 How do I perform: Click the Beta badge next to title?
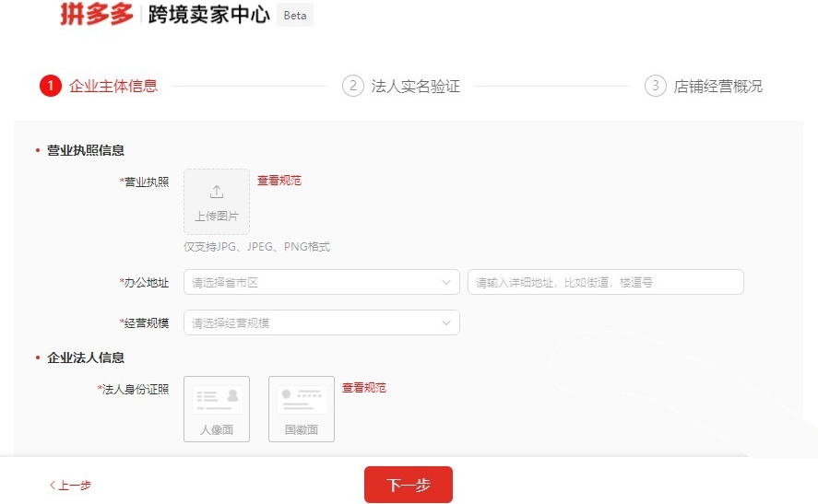[295, 16]
